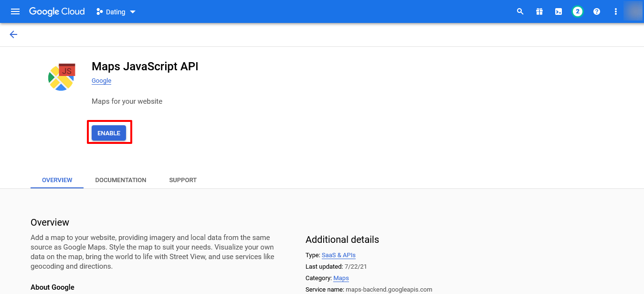
Task: Click the blurred account avatar
Action: (x=633, y=11)
